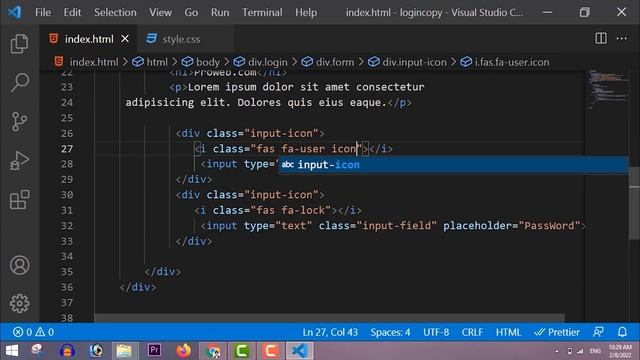Screen dimensions: 640x360
Task: Split the editor to the right
Action: tap(601, 38)
